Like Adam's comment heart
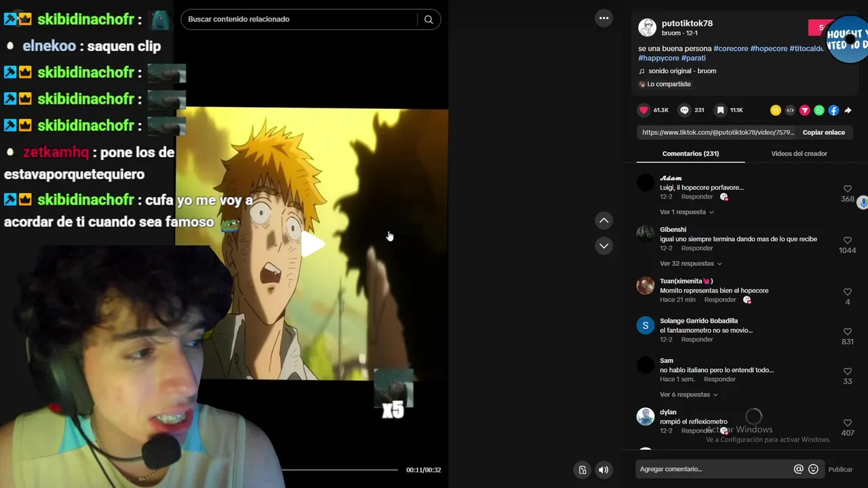The width and height of the screenshot is (868, 488). coord(847,189)
